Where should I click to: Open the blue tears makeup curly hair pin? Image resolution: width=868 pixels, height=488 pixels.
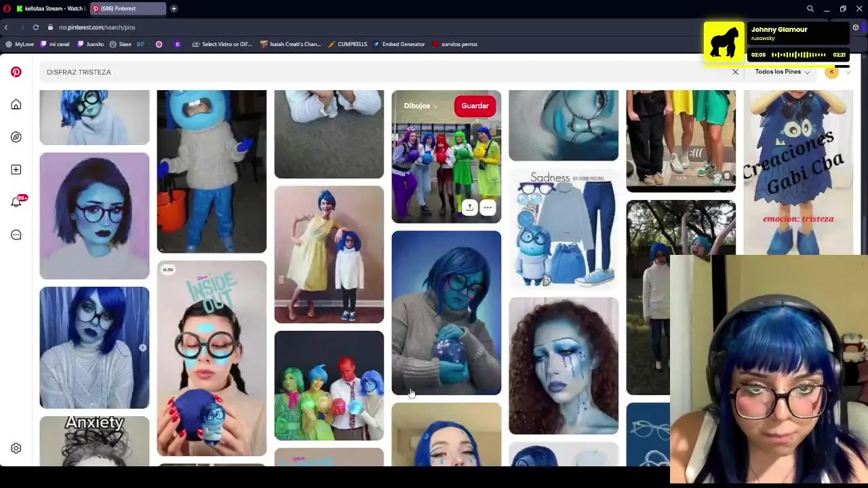564,365
